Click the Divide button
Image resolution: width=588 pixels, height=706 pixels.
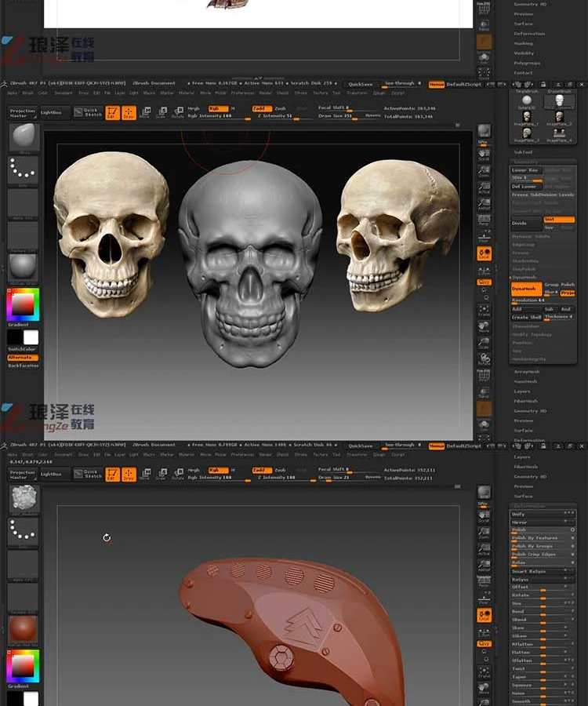point(526,224)
